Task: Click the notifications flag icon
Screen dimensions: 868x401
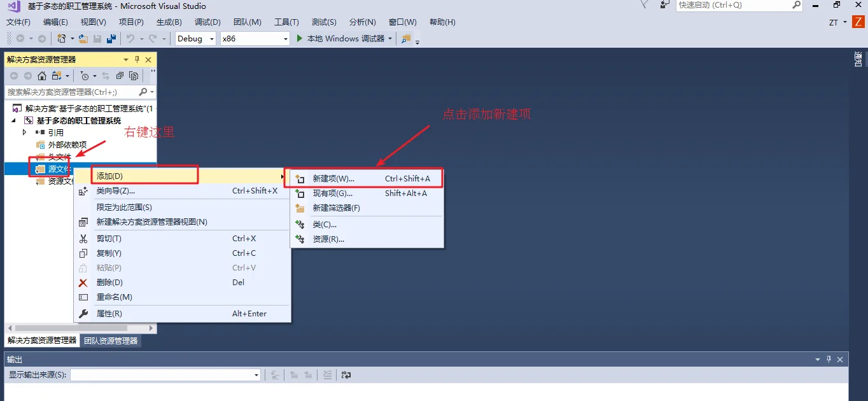Action: coord(645,4)
